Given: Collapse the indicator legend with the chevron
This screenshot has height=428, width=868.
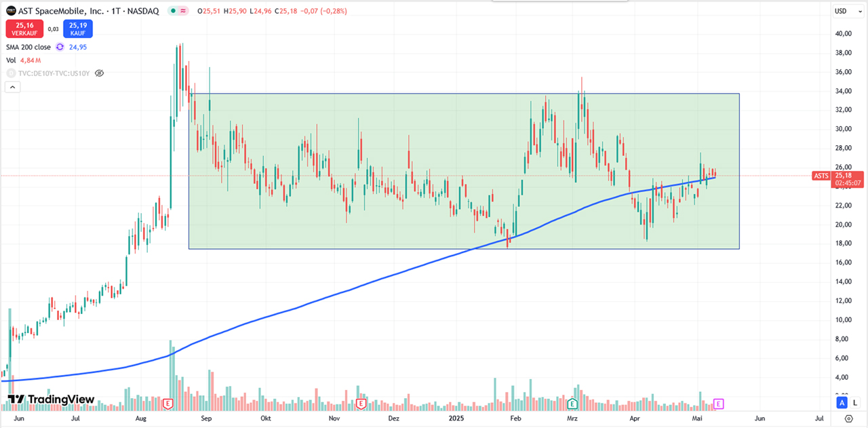Looking at the screenshot, I should 12,87.
